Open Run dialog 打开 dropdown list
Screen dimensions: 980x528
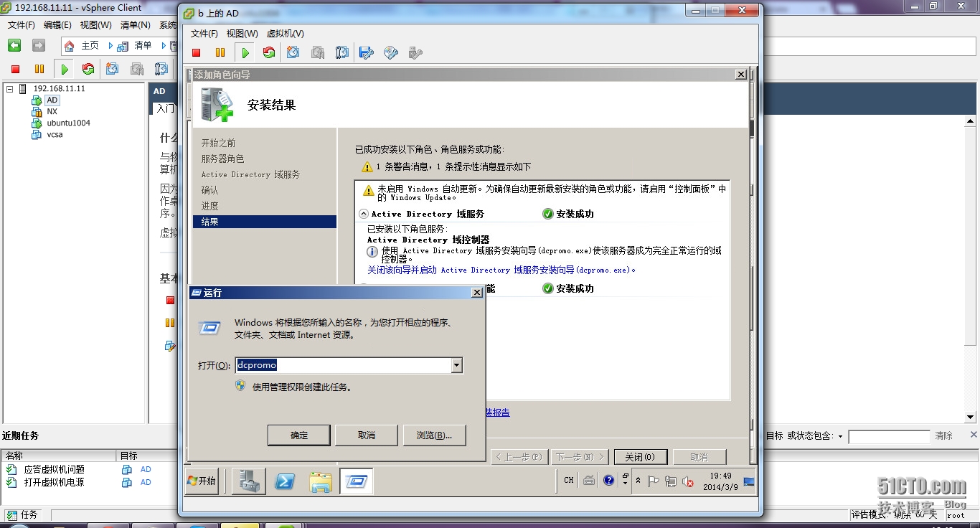tap(457, 365)
